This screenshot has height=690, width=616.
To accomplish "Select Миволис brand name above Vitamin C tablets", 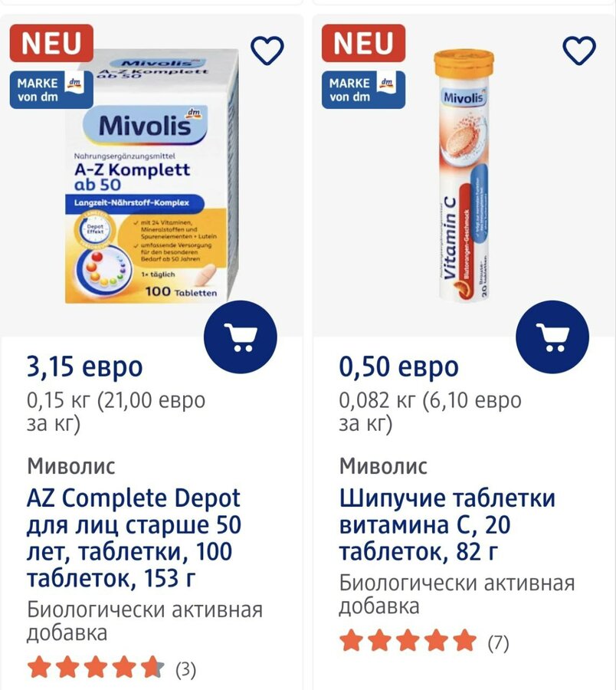I will click(x=383, y=465).
